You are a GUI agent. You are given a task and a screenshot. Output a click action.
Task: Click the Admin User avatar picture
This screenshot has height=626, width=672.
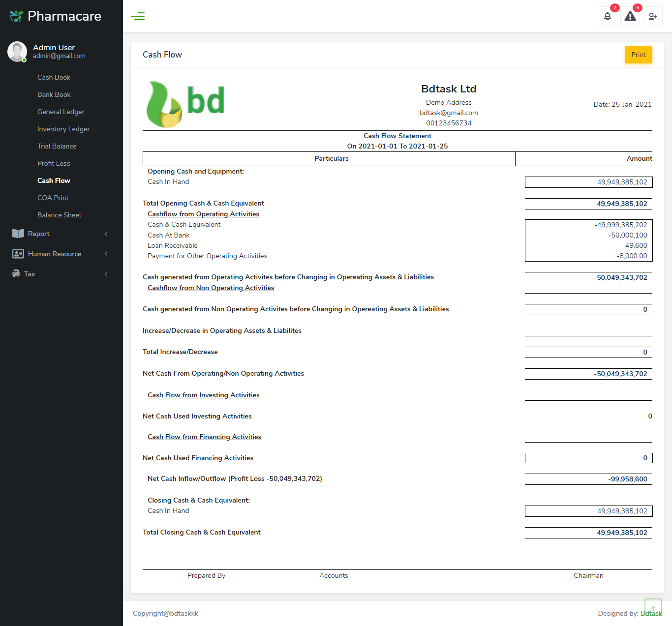pyautogui.click(x=17, y=52)
